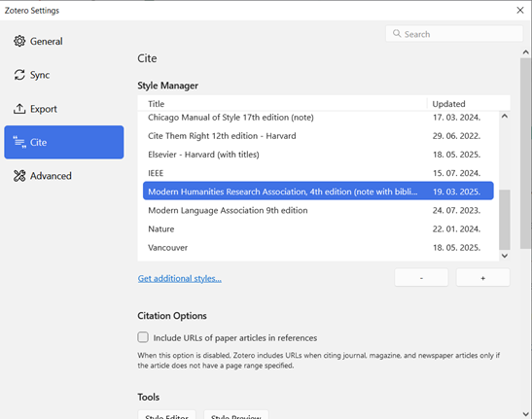Click the 24. 07. 2023. updated date
The width and height of the screenshot is (532, 419).
(456, 210)
